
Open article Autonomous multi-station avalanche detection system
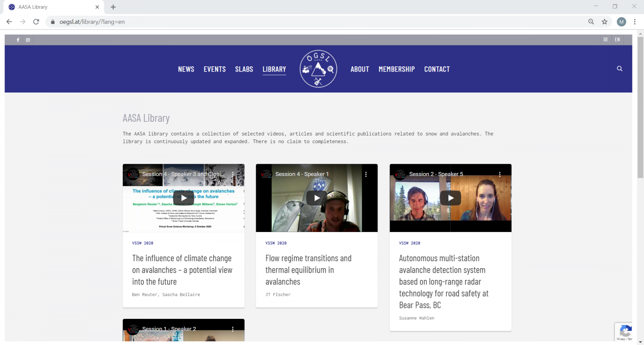point(444,281)
